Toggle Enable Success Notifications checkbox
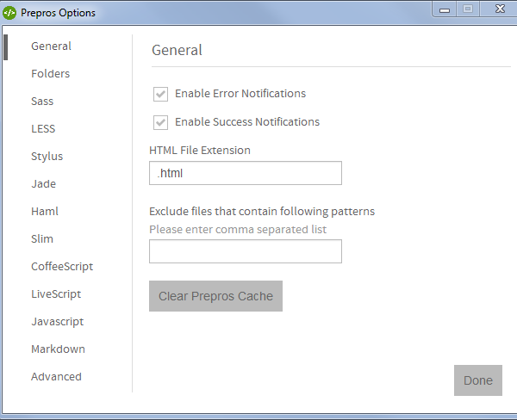This screenshot has height=420, width=517. 160,122
